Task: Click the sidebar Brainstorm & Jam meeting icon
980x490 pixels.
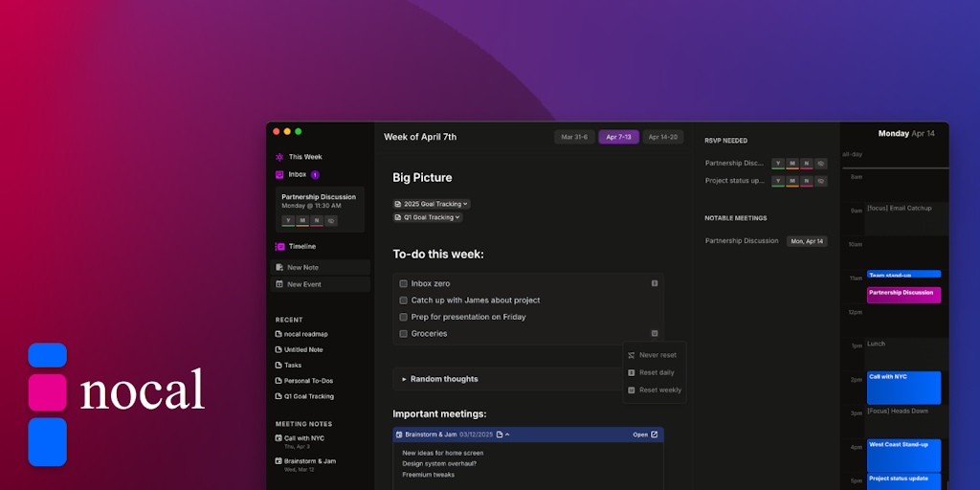Action: click(x=278, y=460)
